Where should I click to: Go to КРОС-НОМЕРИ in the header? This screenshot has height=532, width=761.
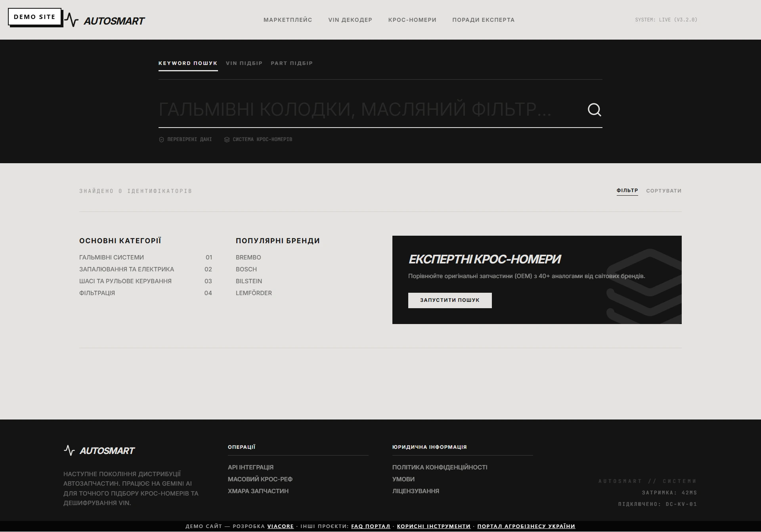click(x=412, y=20)
